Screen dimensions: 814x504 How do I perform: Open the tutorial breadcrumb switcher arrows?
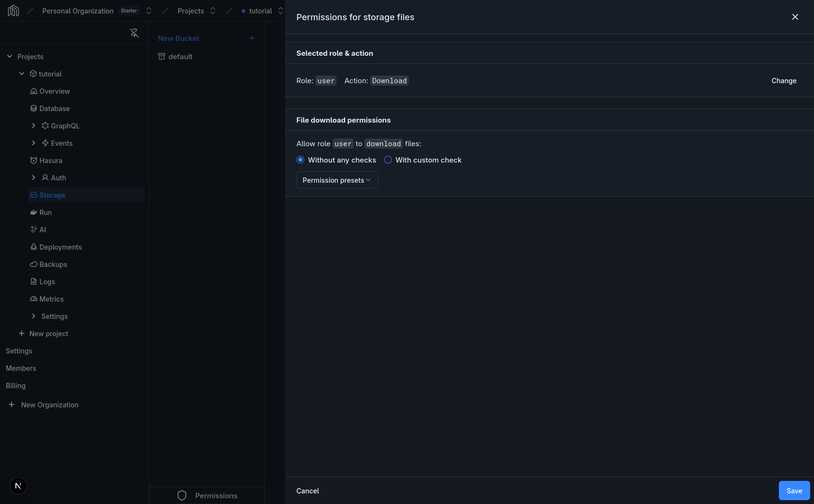(281, 11)
